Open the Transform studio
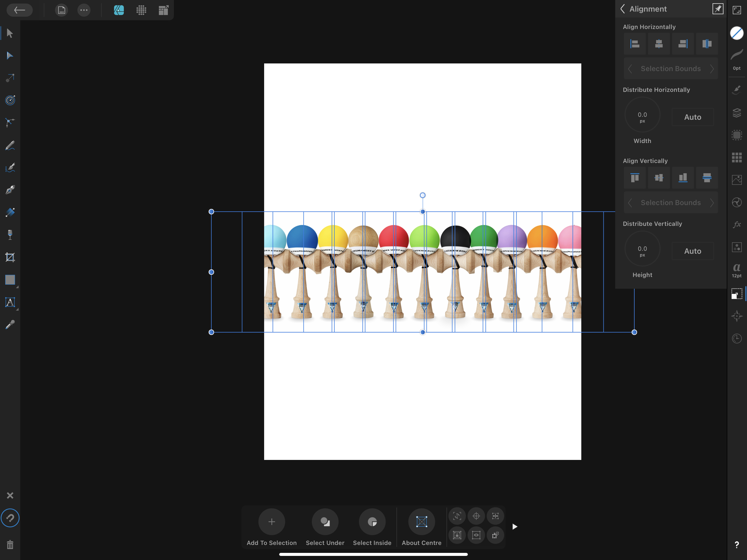Screen dimensions: 747x560 point(737,294)
